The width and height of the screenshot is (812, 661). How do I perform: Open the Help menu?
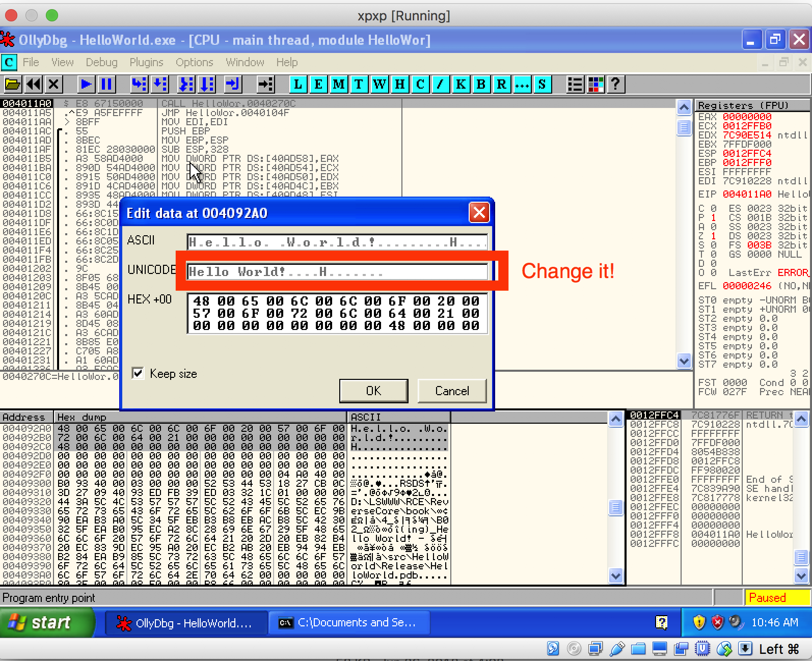coord(287,62)
